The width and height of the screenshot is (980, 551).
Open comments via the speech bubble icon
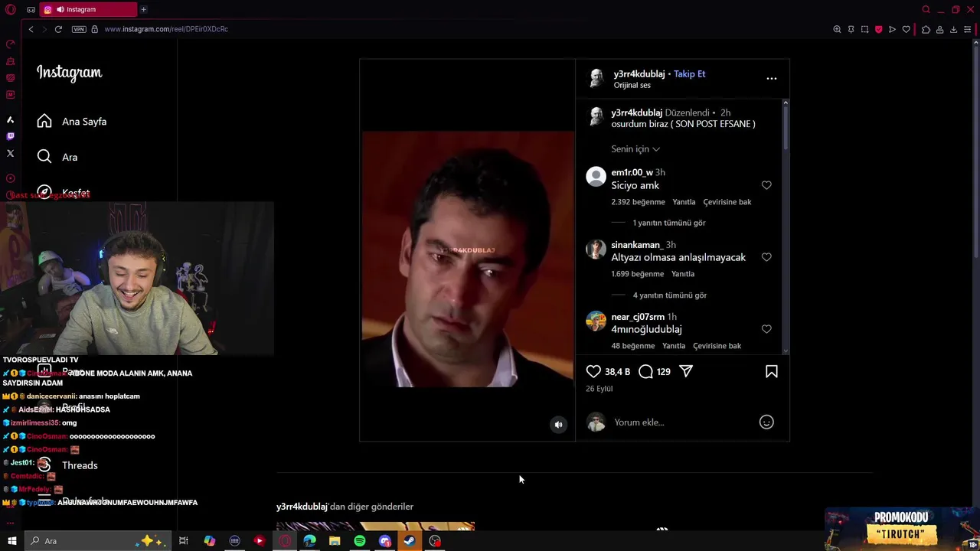[x=645, y=371]
